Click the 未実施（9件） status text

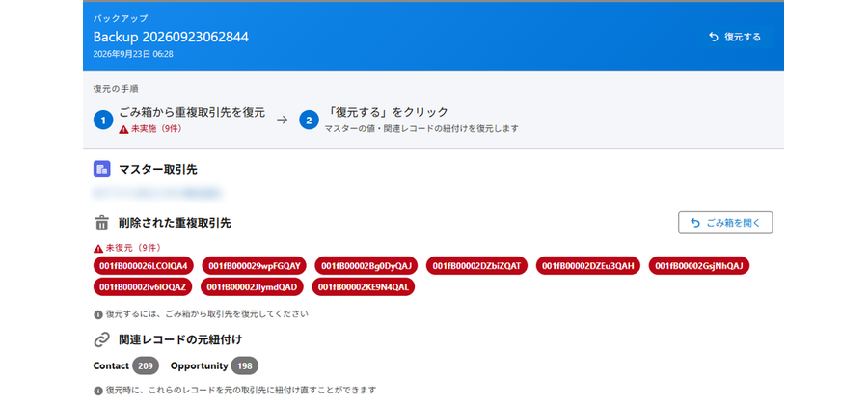pyautogui.click(x=156, y=128)
